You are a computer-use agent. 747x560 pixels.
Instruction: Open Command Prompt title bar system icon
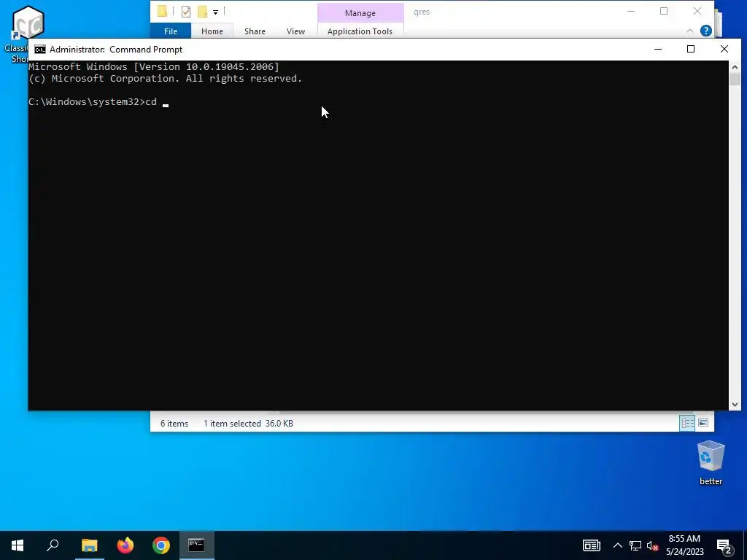[x=40, y=50]
